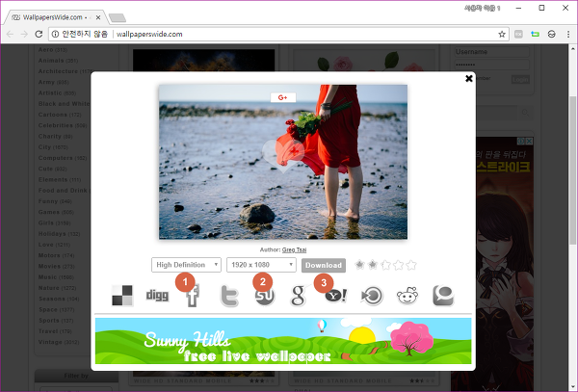The width and height of the screenshot is (578, 392).
Task: Open a new browser tab
Action: [x=118, y=17]
